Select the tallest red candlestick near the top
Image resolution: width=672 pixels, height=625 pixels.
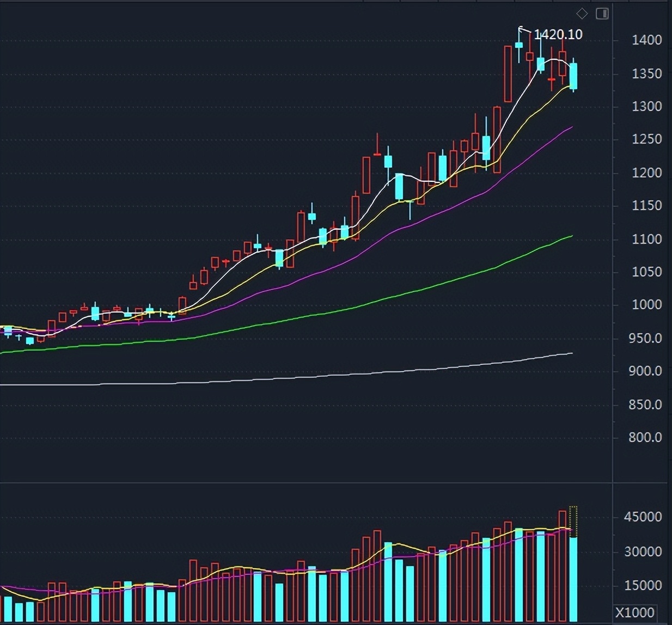pos(508,73)
